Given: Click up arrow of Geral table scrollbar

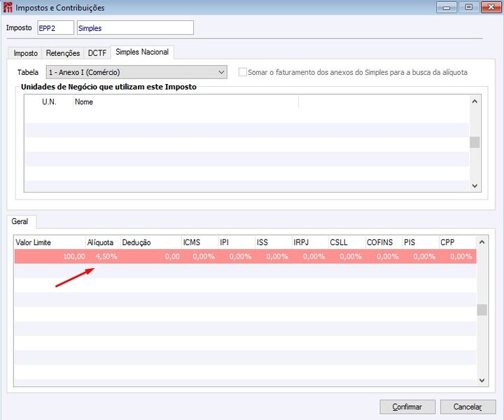Looking at the screenshot, I should [x=482, y=242].
